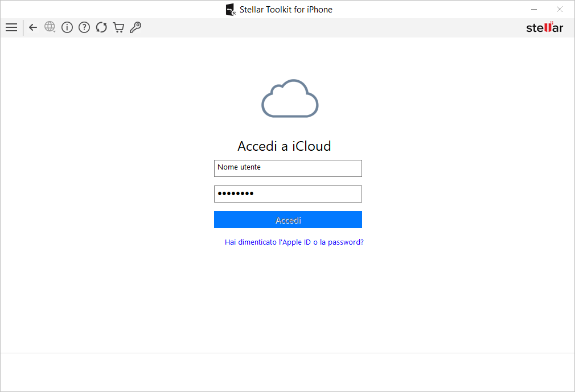The width and height of the screenshot is (575, 392).
Task: Show the About info icon
Action: pyautogui.click(x=67, y=27)
